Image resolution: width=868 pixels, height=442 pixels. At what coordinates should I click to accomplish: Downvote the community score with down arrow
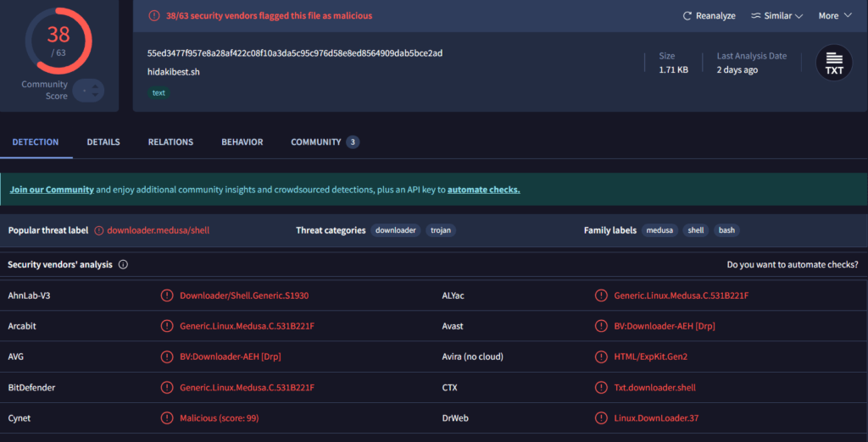pos(95,96)
